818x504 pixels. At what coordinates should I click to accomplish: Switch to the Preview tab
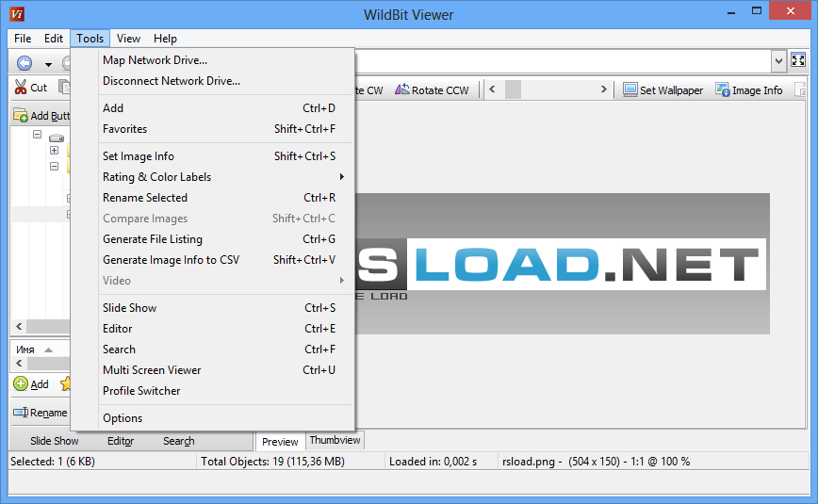coord(280,442)
